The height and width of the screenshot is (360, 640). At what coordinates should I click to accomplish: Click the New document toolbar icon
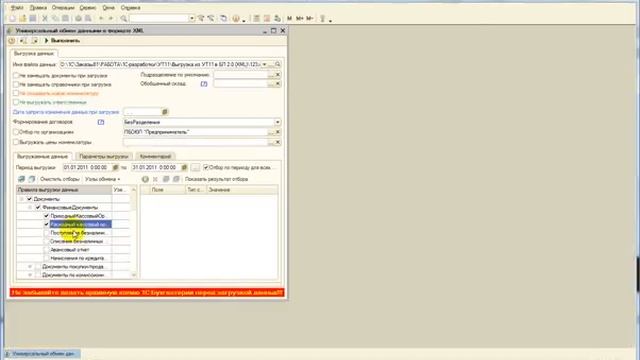(13, 18)
